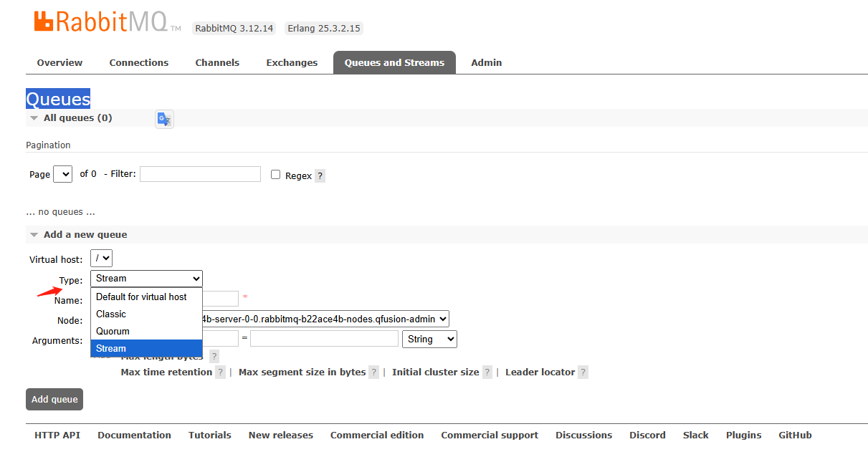Switch to the Channels tab
Screen dimensions: 868x467
[217, 62]
